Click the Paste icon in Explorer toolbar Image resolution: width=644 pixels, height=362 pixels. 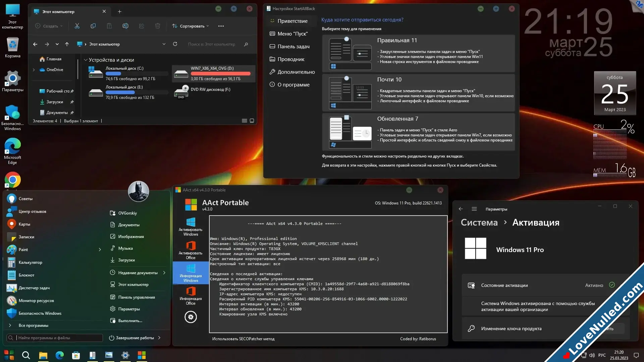[x=109, y=26]
